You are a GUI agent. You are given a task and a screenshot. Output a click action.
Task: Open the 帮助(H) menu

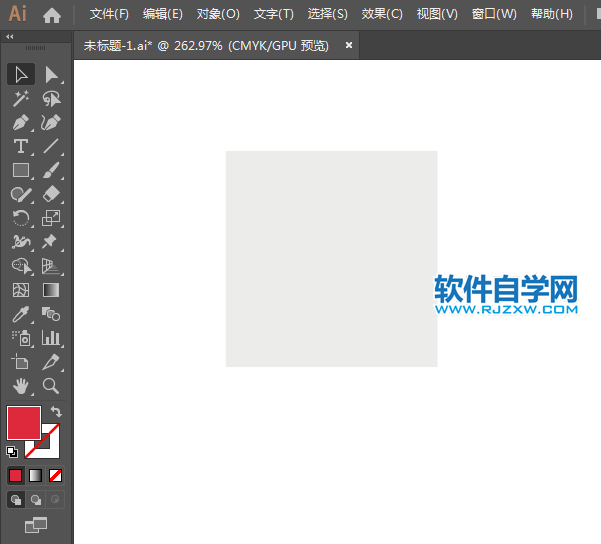click(552, 14)
